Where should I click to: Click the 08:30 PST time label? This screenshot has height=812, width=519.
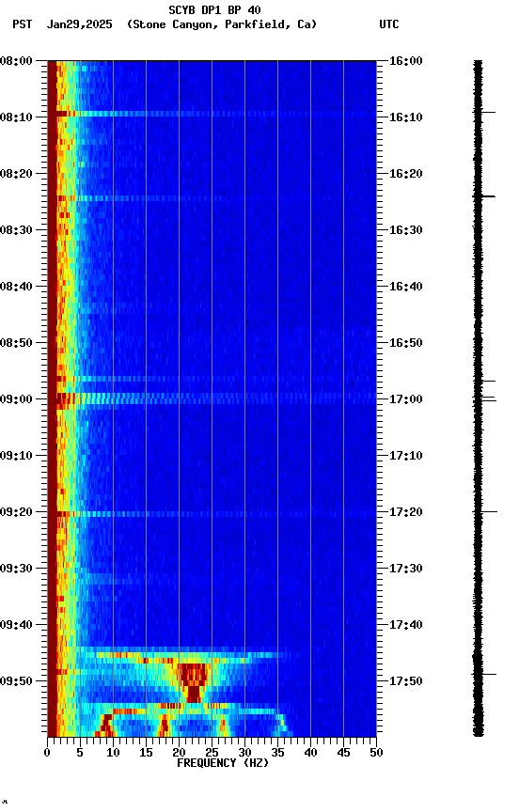point(16,230)
